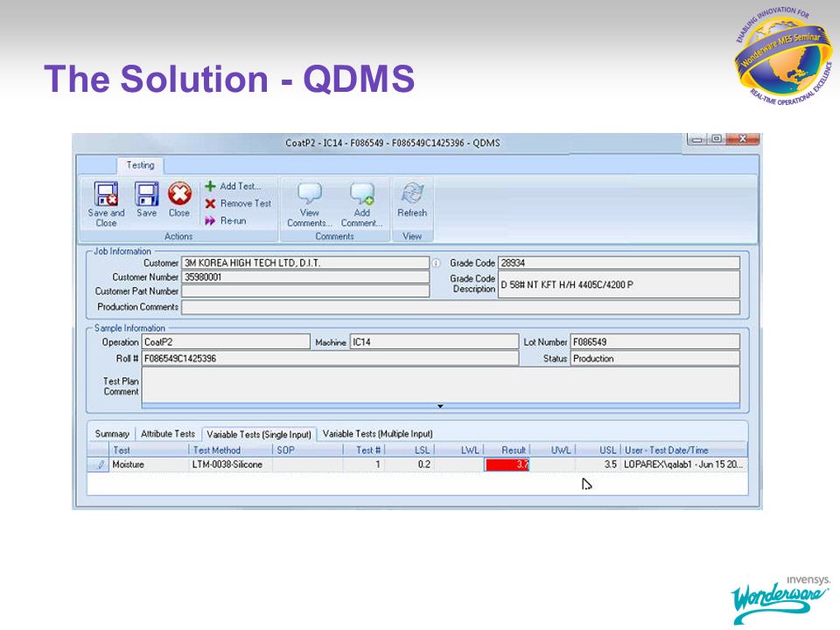Click the Customer Part Number field

click(305, 290)
